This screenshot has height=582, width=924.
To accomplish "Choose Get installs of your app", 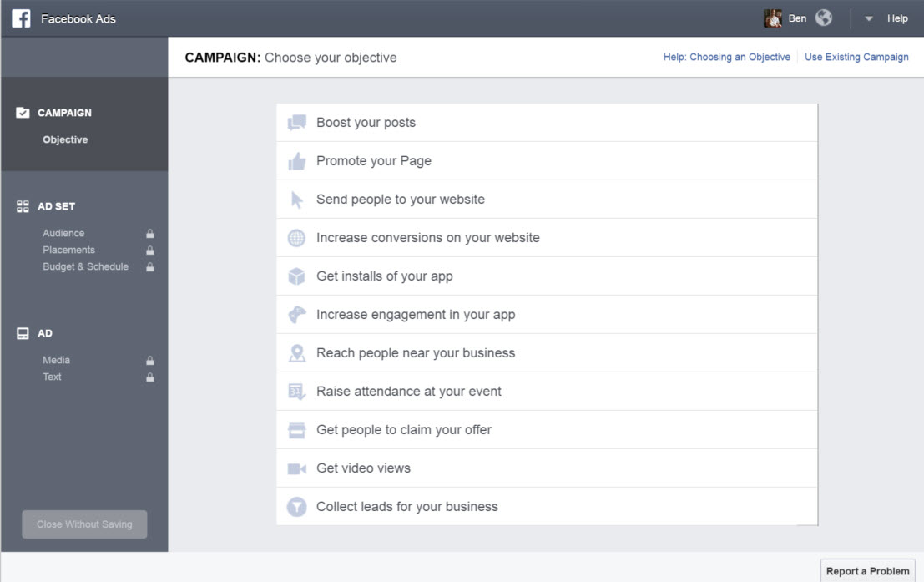I will coord(547,276).
